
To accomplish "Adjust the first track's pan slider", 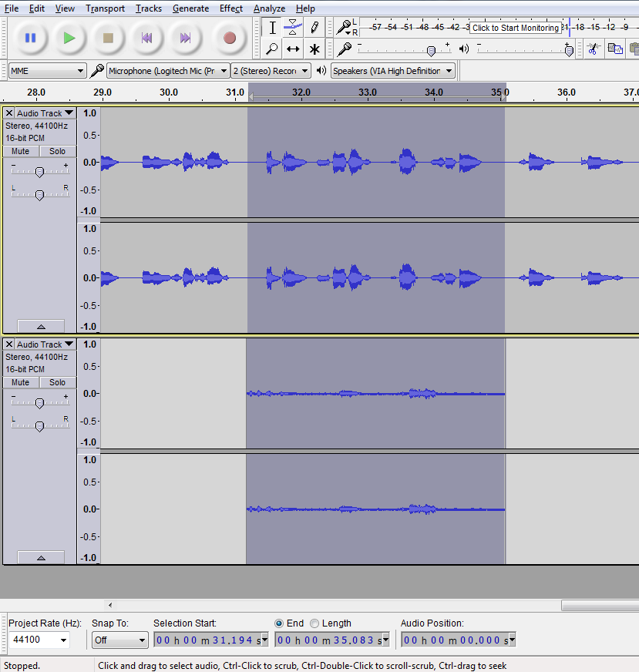I will coord(39,195).
